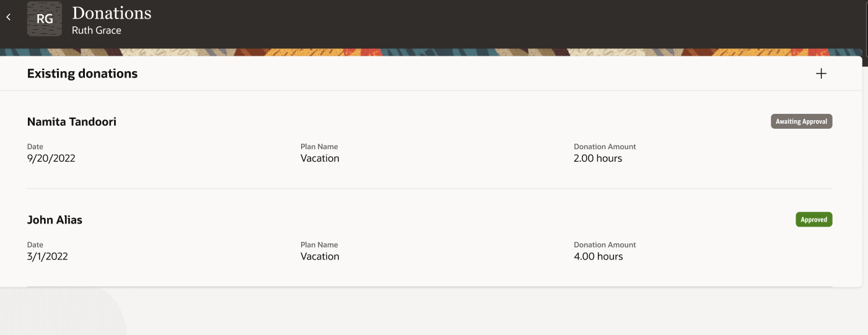Screen dimensions: 868x335
Task: Click the Existing donations heading
Action: click(x=82, y=74)
